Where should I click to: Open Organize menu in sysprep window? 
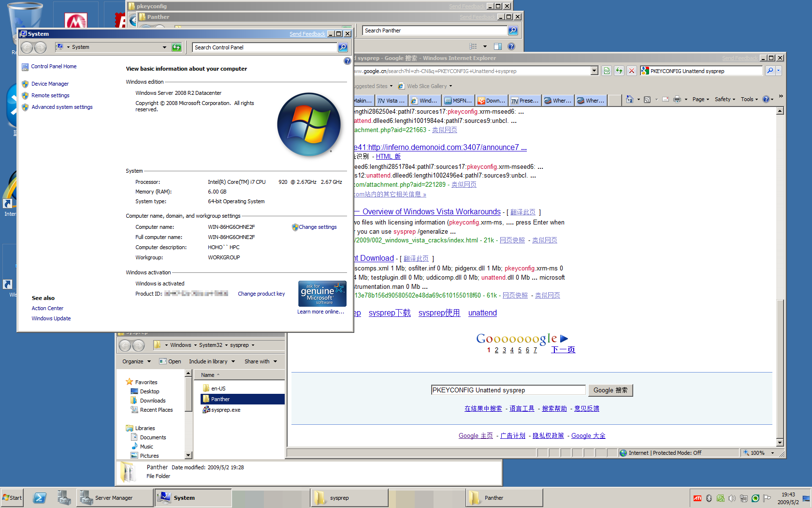tap(136, 361)
